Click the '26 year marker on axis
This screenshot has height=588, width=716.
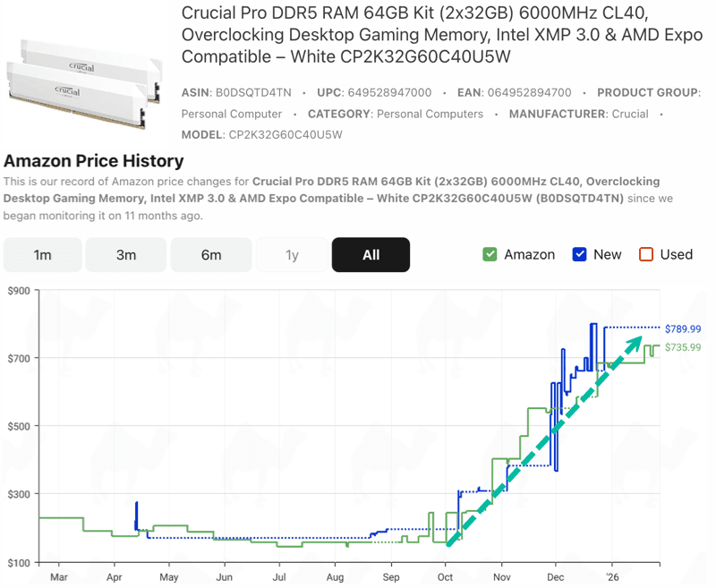(x=613, y=577)
